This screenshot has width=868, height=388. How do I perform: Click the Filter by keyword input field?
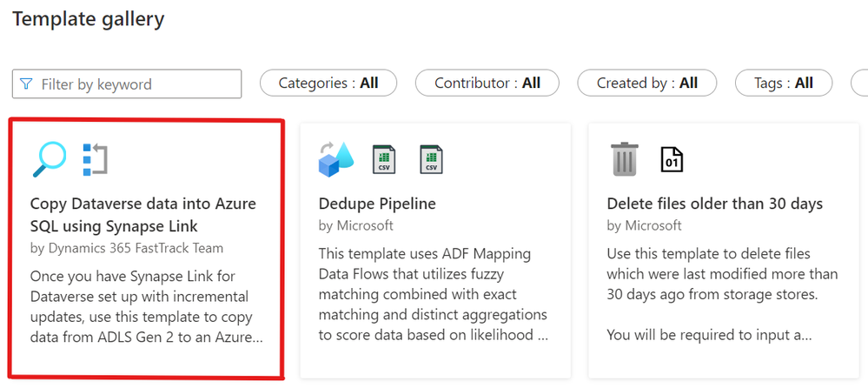pyautogui.click(x=127, y=84)
